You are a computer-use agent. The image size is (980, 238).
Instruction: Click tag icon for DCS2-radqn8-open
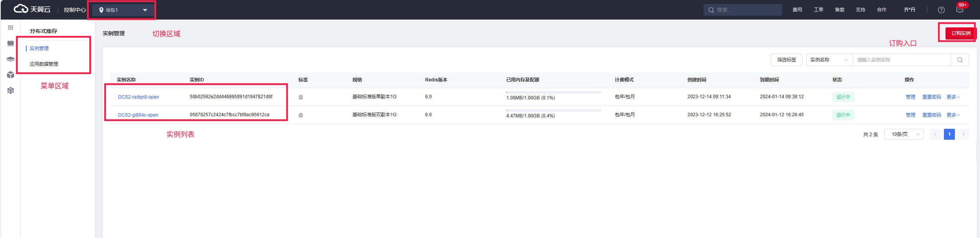tap(301, 97)
